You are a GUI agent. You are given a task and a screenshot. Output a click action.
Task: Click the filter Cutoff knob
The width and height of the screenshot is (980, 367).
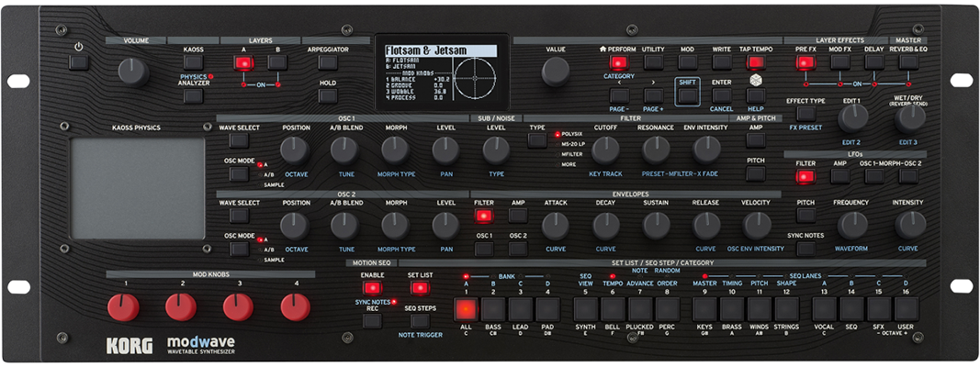click(x=605, y=150)
